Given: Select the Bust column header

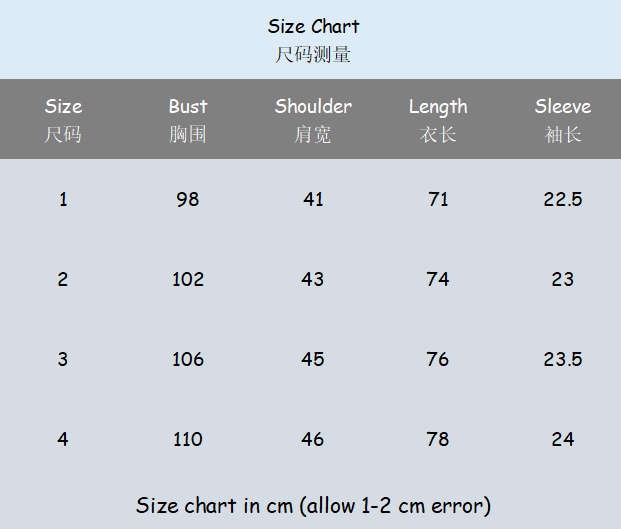Looking at the screenshot, I should click(188, 107).
